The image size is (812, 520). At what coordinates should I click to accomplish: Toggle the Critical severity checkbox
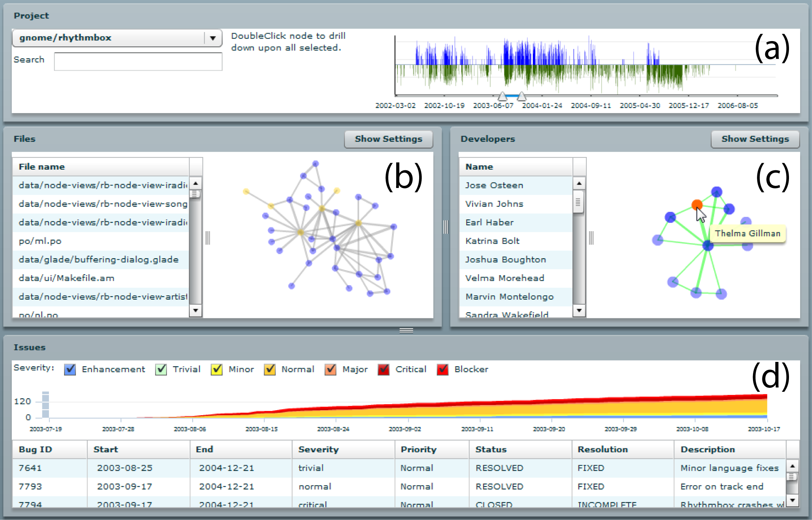(384, 369)
